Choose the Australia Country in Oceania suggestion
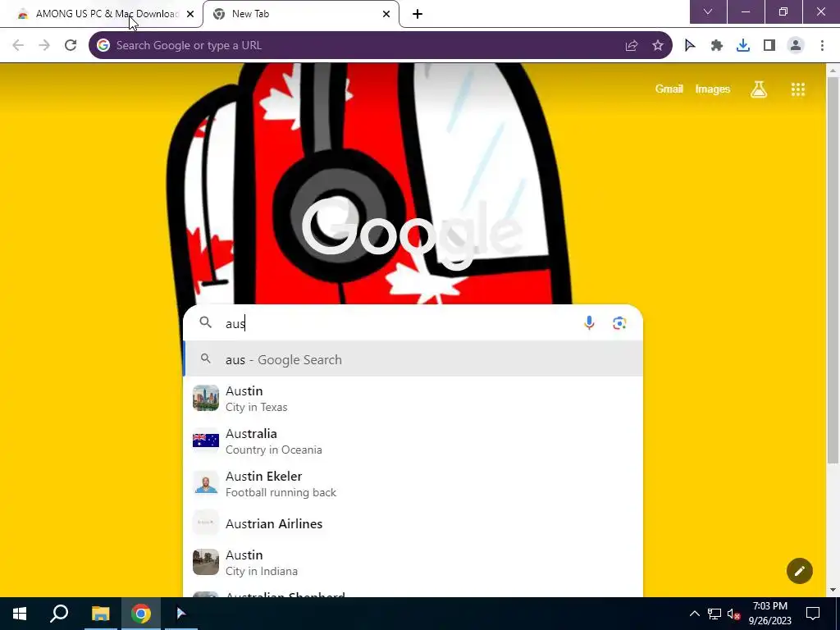 [x=413, y=441]
